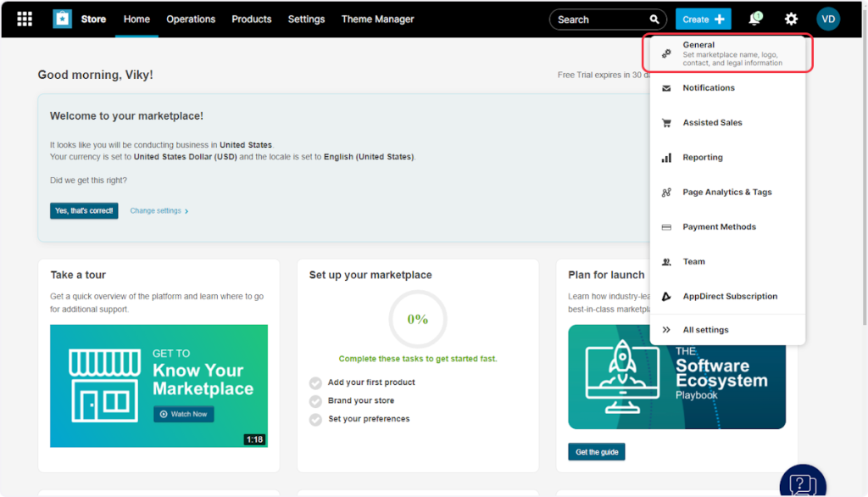Open Reporting from the settings menu

coord(703,158)
